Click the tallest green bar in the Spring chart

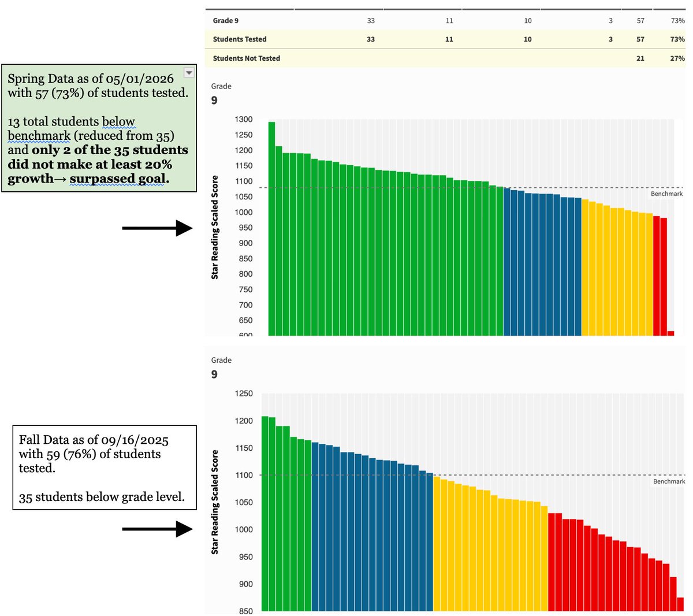tap(271, 228)
